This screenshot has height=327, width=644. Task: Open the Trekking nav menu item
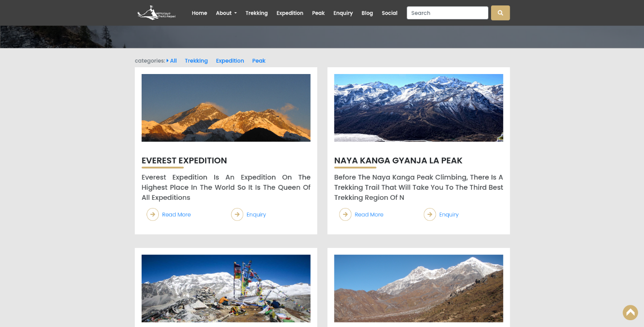256,13
